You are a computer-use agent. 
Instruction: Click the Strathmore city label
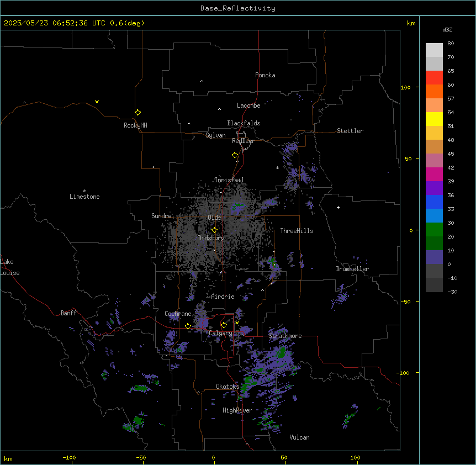(285, 336)
